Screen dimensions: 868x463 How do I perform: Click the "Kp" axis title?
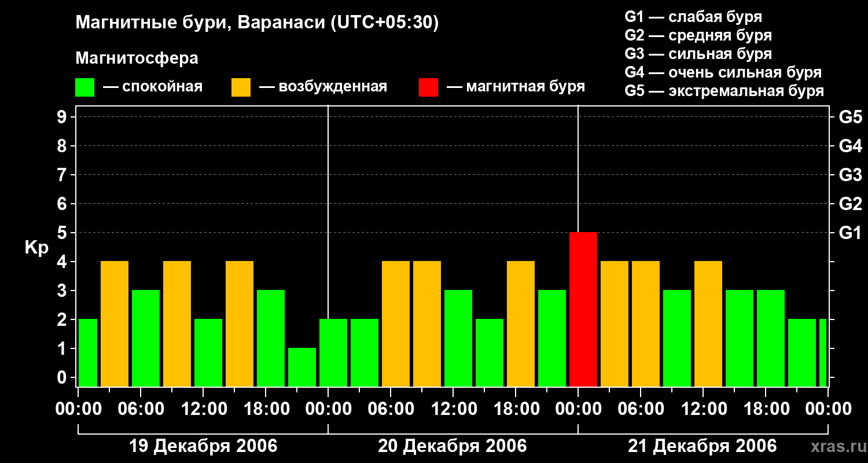[x=36, y=248]
